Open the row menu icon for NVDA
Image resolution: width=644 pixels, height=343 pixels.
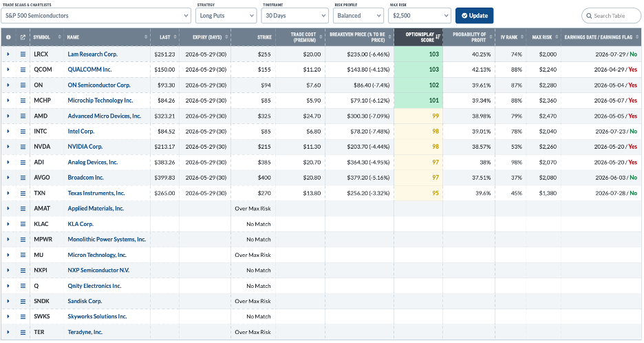tap(23, 147)
